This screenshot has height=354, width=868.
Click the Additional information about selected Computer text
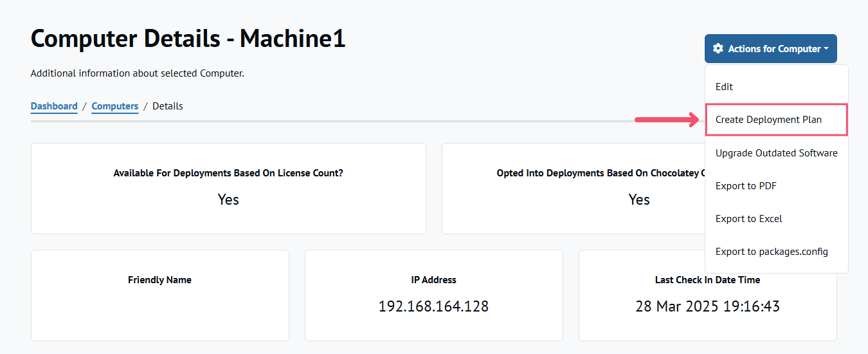[138, 73]
